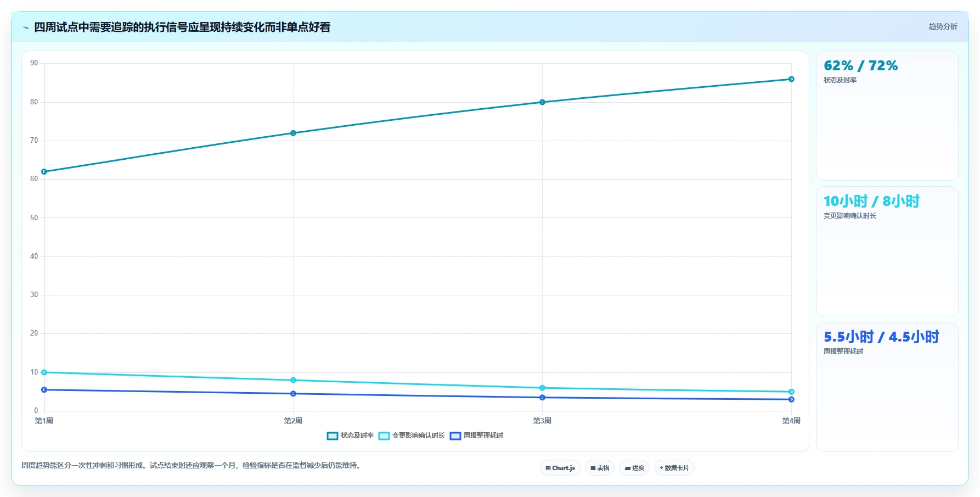Click the 60 tick on the y-axis

click(x=34, y=179)
